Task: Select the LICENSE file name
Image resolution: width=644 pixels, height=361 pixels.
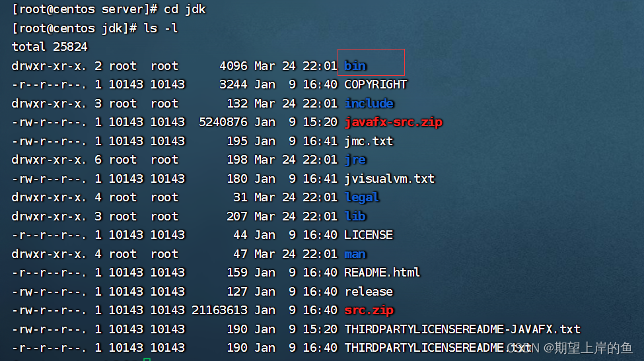Action: 369,235
